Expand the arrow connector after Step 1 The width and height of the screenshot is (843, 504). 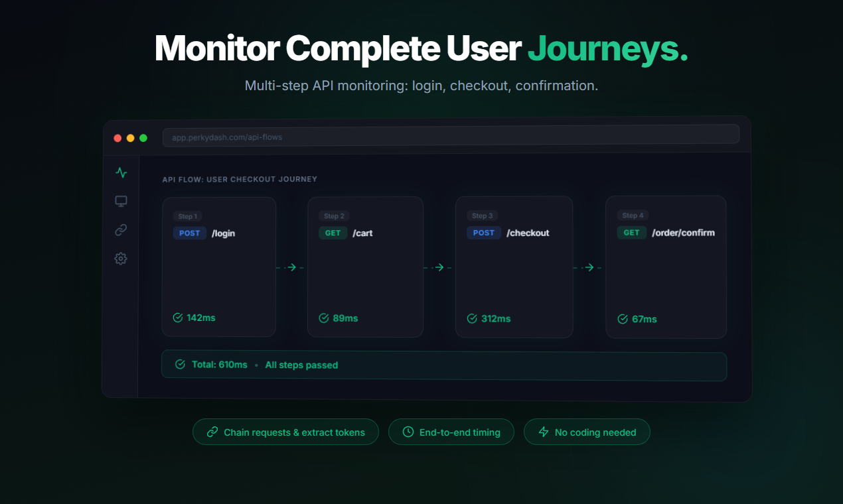[x=291, y=267]
